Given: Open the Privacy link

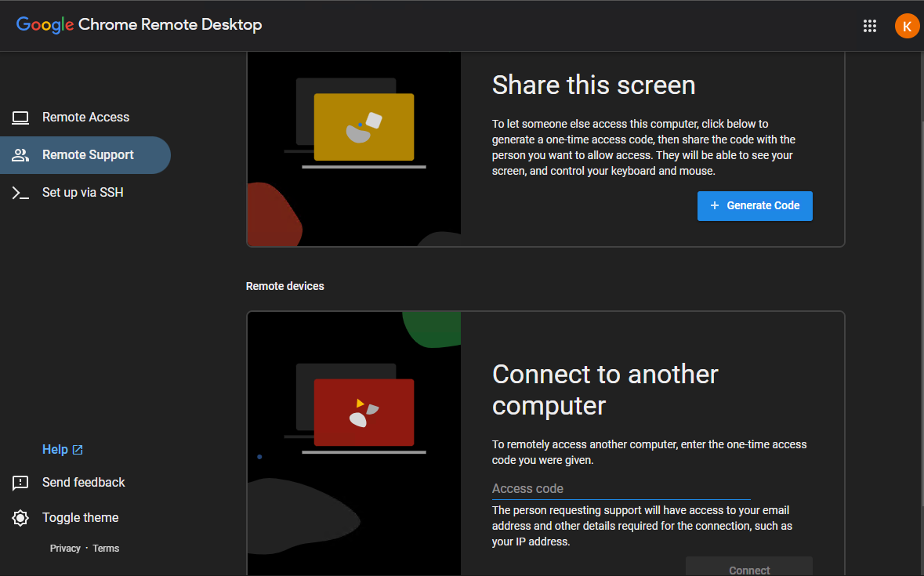Looking at the screenshot, I should pos(65,548).
